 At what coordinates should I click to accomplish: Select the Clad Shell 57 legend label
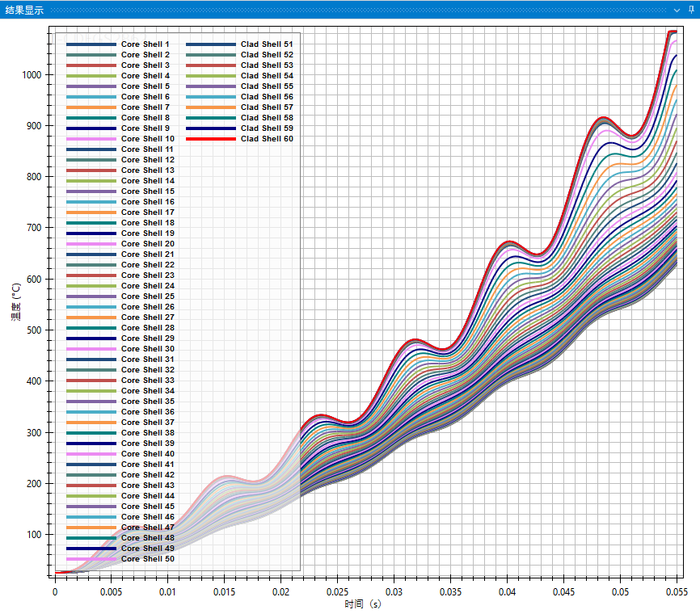pos(267,107)
